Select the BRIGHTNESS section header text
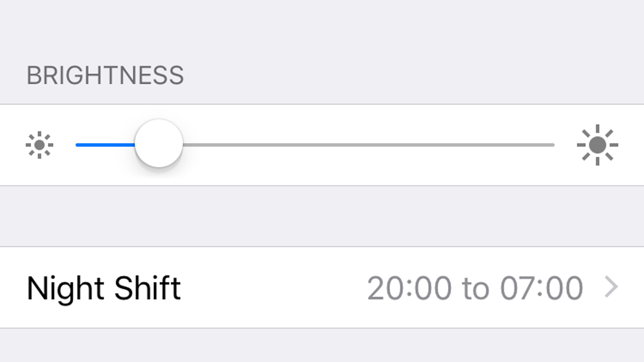Screen dimensions: 644x362 (105, 76)
